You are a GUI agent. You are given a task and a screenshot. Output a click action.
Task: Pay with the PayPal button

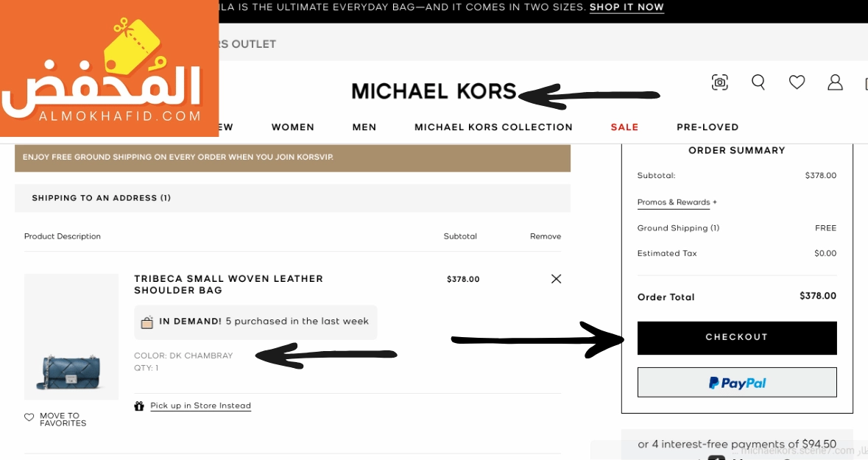[737, 383]
